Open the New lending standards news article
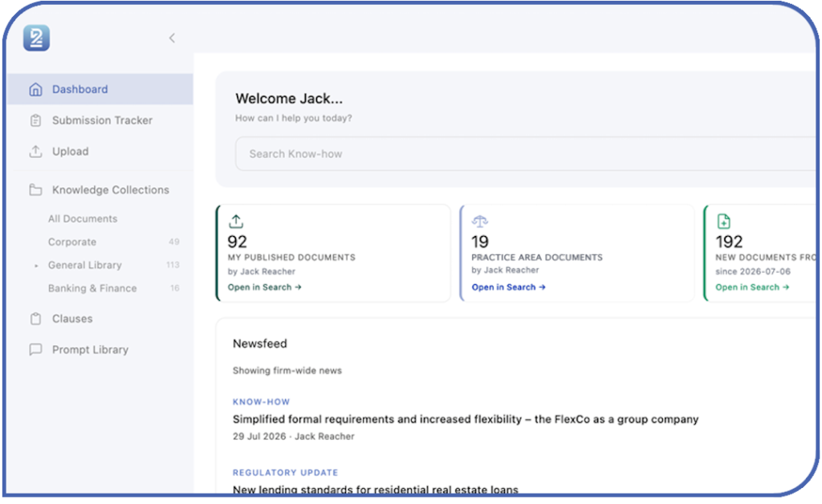The image size is (822, 504). 376,490
